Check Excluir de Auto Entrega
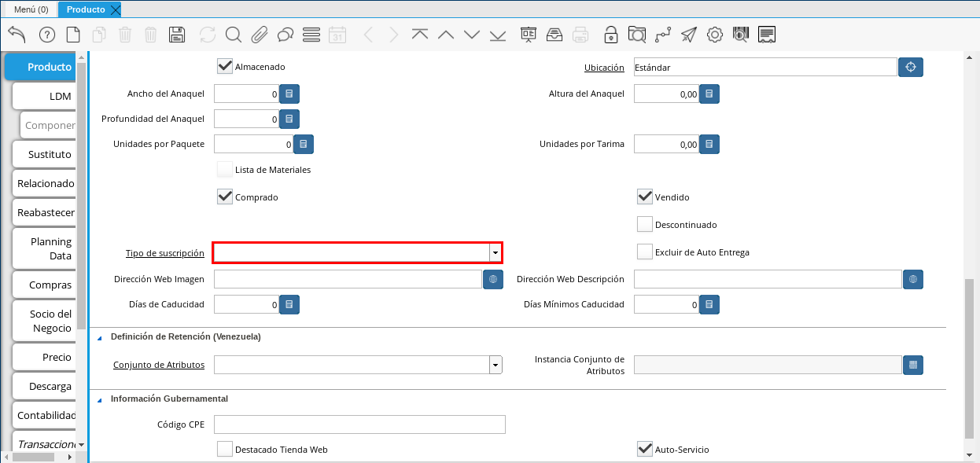The image size is (980, 463). coord(645,252)
